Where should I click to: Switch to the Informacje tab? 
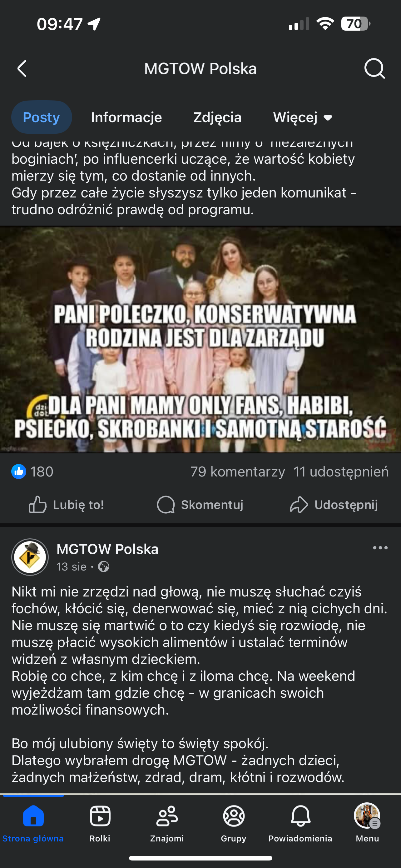click(x=126, y=117)
